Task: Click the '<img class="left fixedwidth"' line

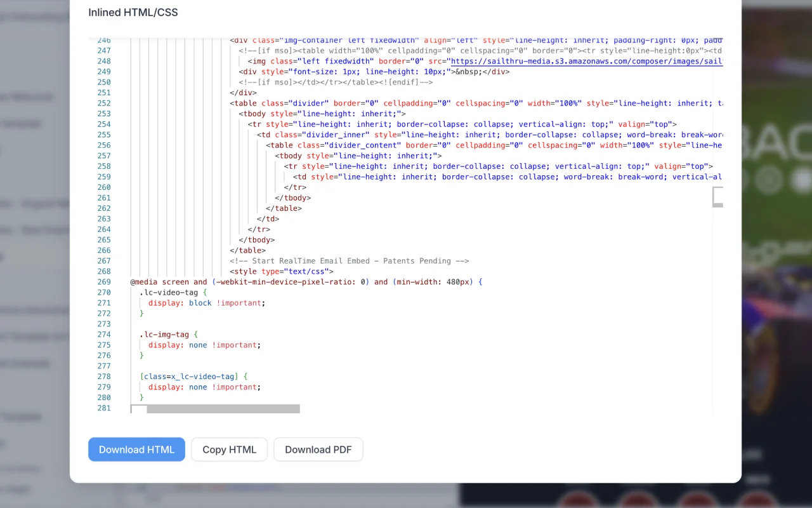Action: coord(485,61)
